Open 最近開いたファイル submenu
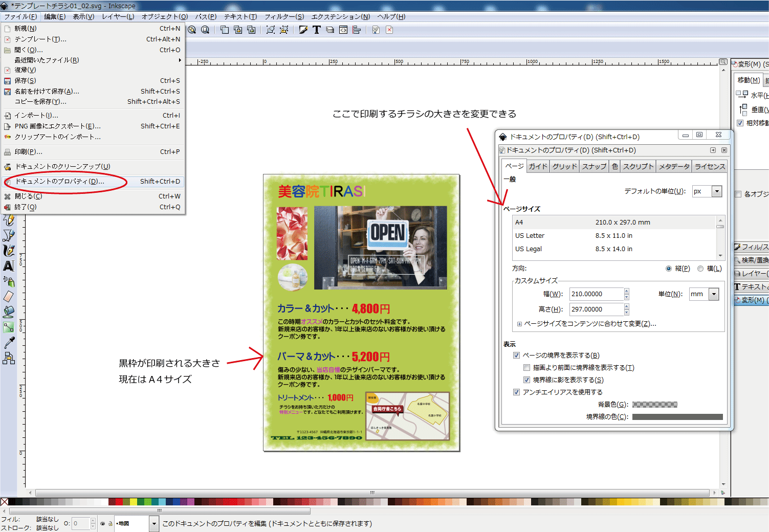The image size is (769, 532). point(92,60)
